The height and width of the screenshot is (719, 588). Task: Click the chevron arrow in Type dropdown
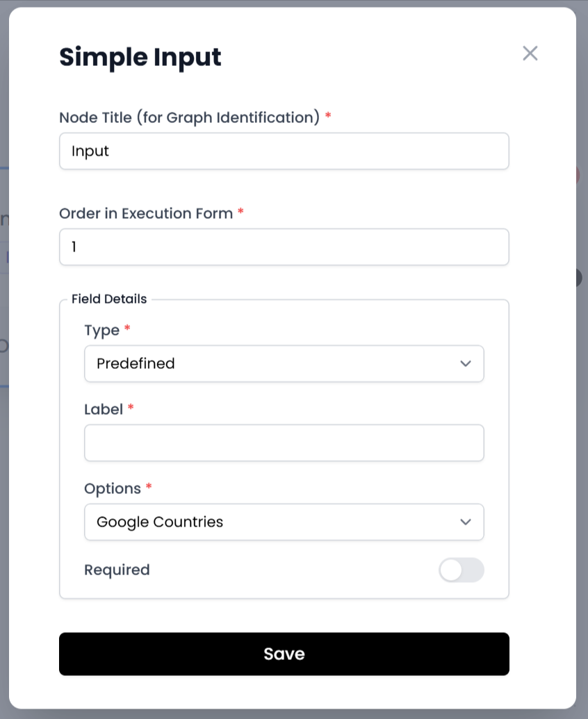point(466,363)
